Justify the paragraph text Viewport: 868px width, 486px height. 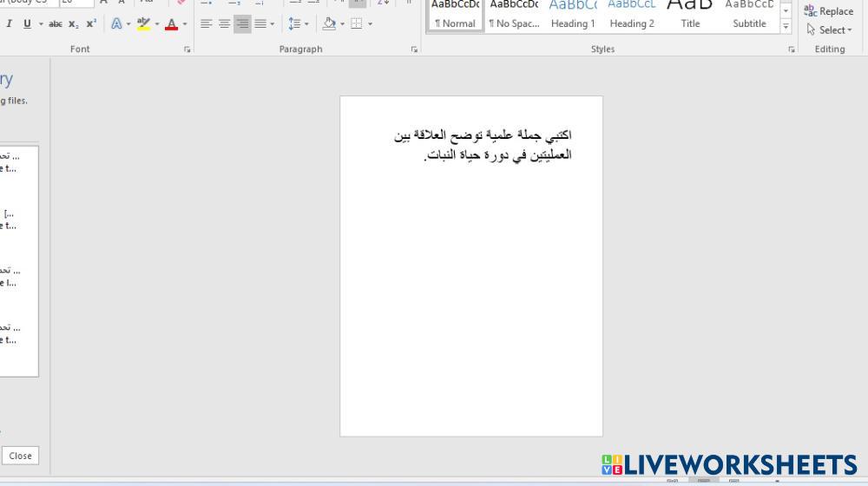260,24
